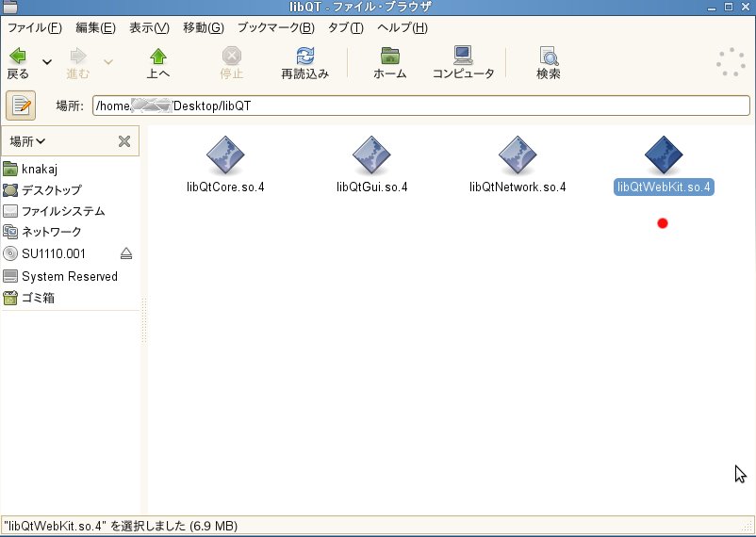Maximize the libQT file browser window
Image resolution: width=756 pixels, height=537 pixels.
coord(729,7)
